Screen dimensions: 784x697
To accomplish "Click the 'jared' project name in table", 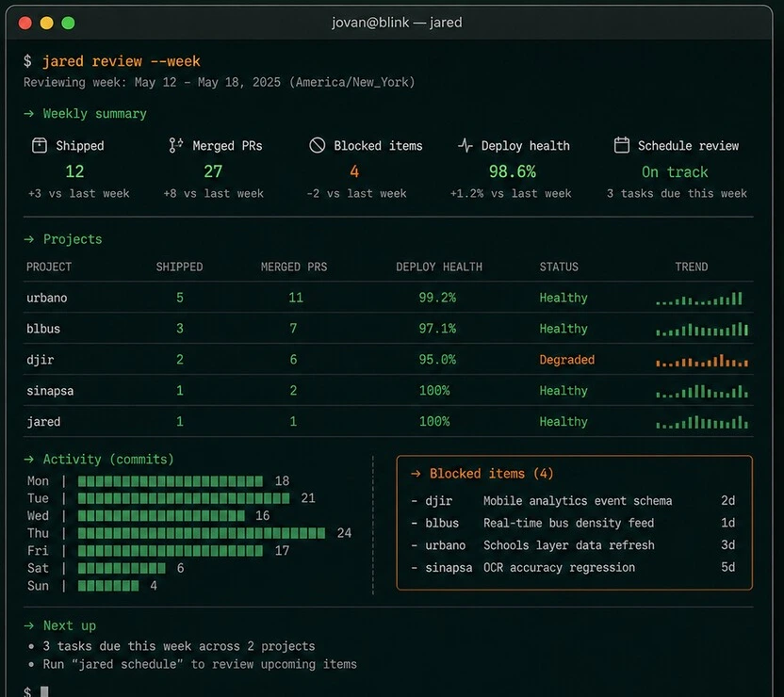I will pos(43,422).
